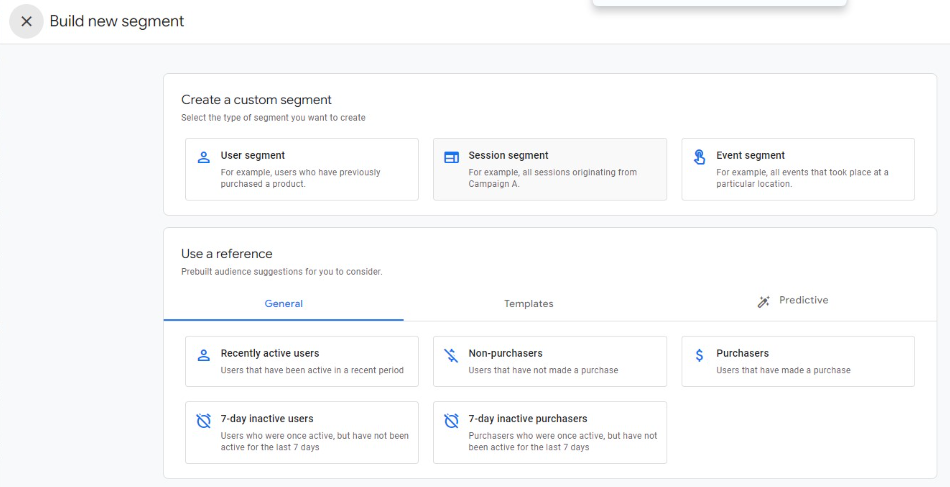Viewport: 950px width, 487px height.
Task: Click the Recently active users person icon
Action: pyautogui.click(x=204, y=355)
